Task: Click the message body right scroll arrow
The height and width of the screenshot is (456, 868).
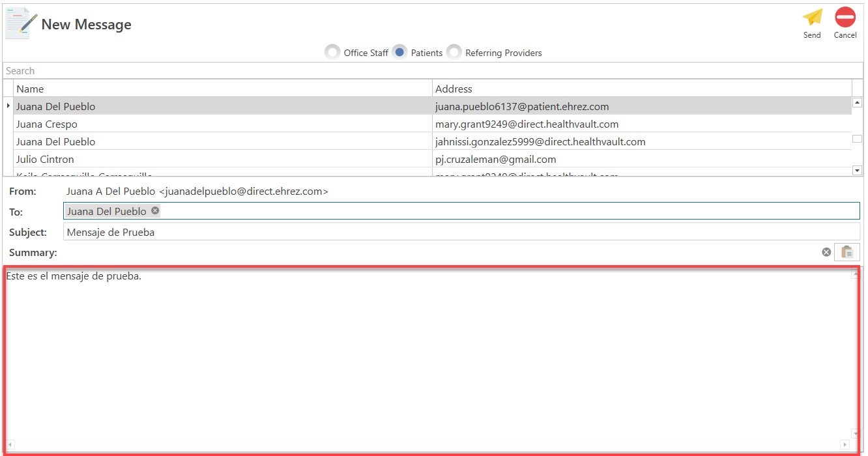Action: point(845,444)
